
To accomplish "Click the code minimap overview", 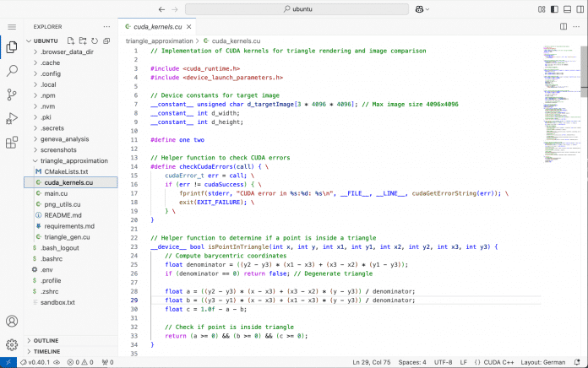I will [562, 104].
